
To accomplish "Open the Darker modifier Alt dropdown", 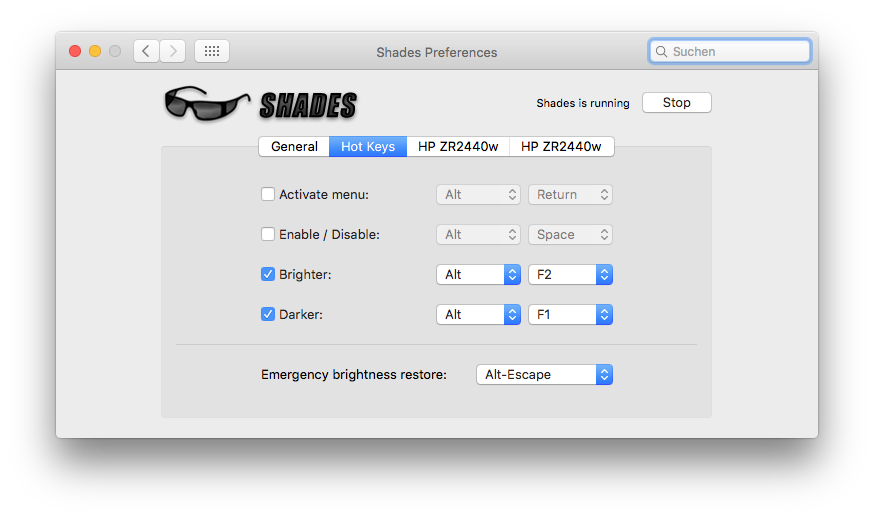I will click(478, 314).
